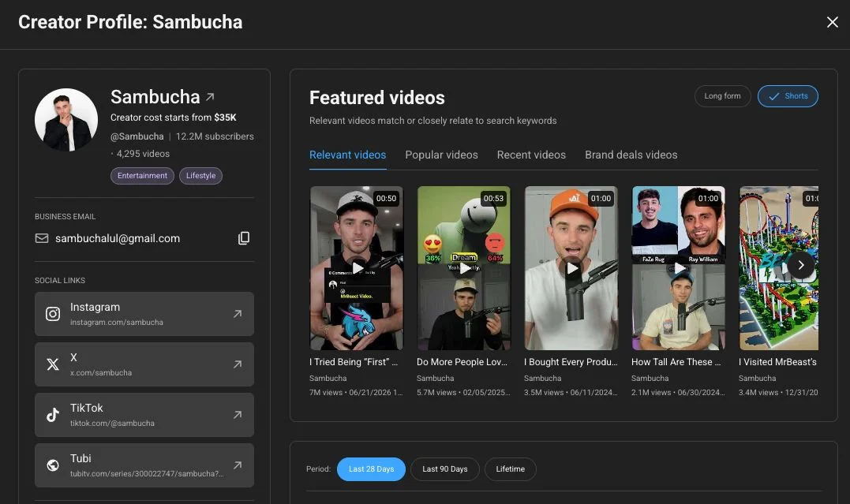Copy the business email address

pos(244,238)
